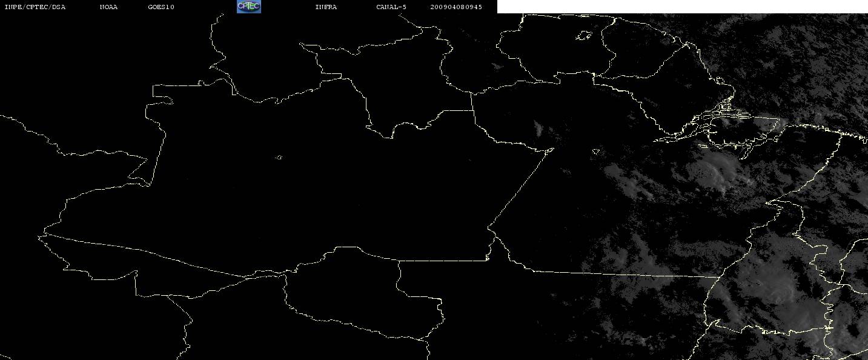
Task: Click the CANAL-5 label
Action: pyautogui.click(x=391, y=7)
